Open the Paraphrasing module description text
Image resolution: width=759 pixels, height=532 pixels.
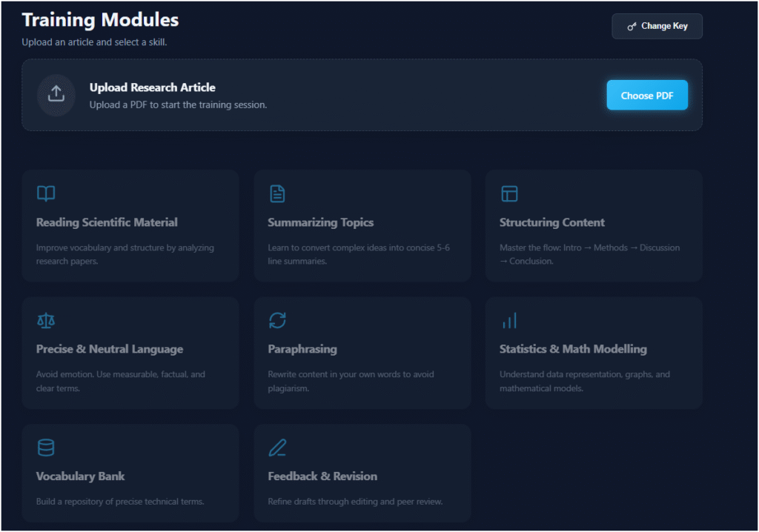pyautogui.click(x=351, y=381)
